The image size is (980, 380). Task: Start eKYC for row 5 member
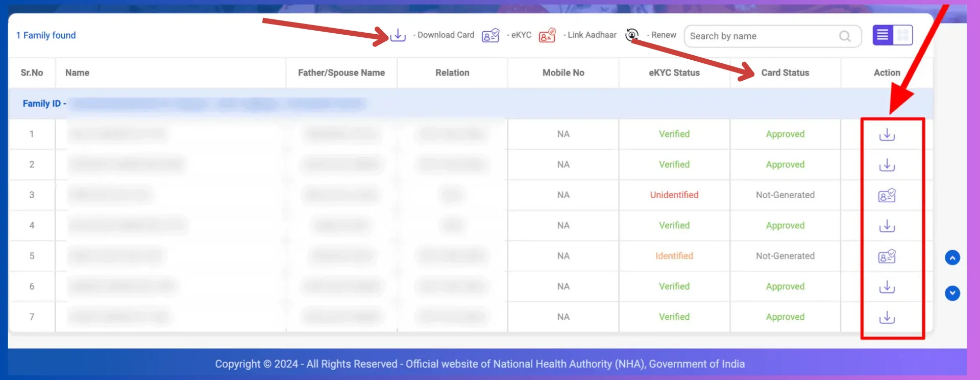click(887, 256)
